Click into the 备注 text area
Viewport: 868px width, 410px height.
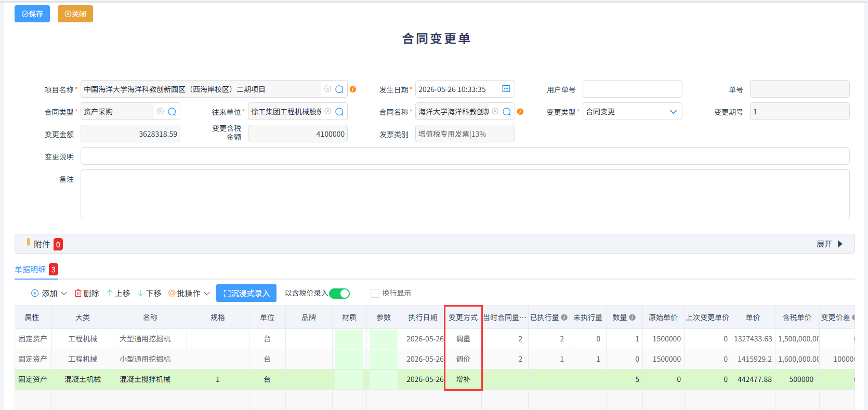tap(465, 194)
